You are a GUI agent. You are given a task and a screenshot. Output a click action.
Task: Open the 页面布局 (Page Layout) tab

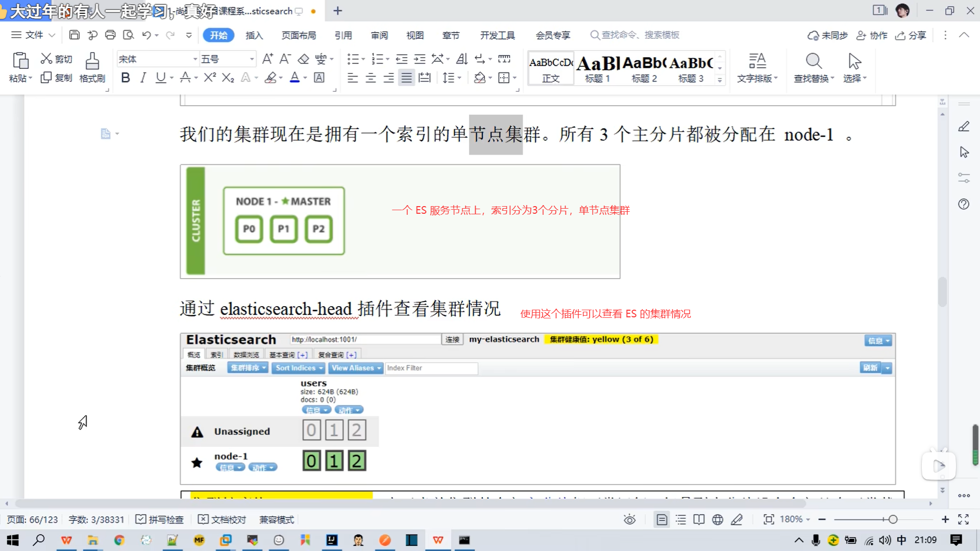pos(299,35)
